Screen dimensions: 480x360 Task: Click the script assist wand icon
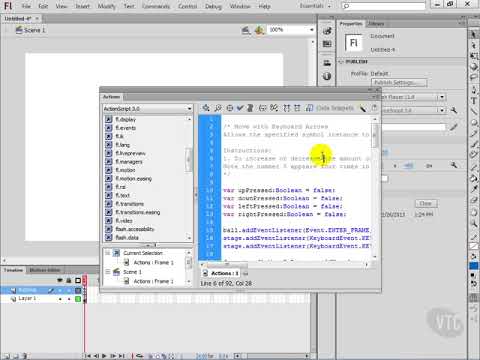coord(363,108)
